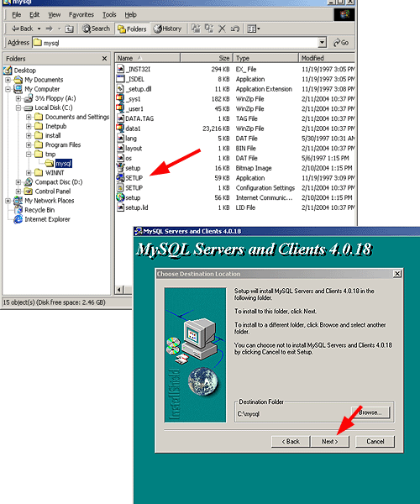
Task: Open the Tools menu
Action: [x=109, y=15]
